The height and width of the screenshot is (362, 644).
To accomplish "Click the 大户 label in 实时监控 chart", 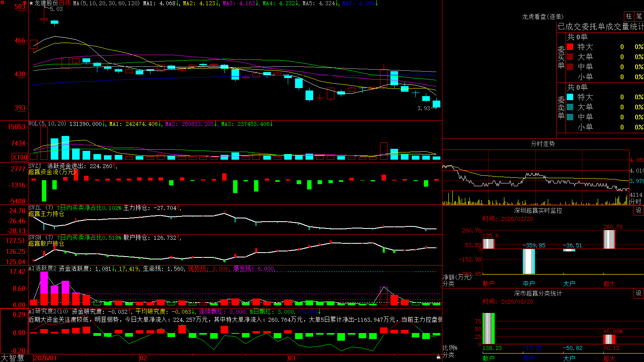I will coord(569,284).
